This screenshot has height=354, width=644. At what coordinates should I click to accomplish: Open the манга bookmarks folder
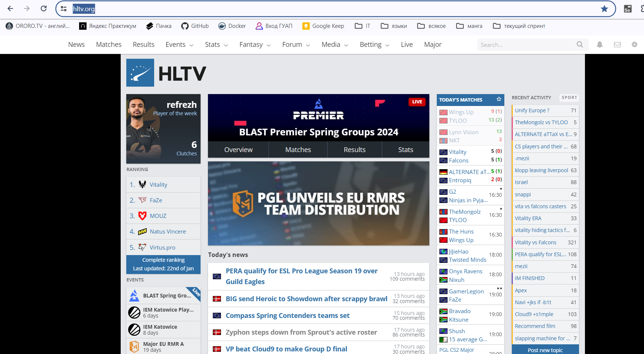pyautogui.click(x=469, y=26)
